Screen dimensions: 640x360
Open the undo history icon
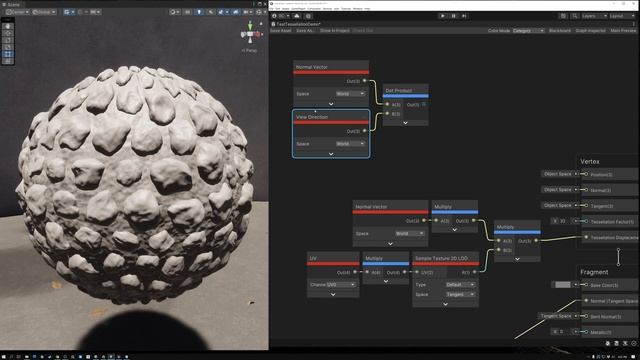pyautogui.click(x=563, y=16)
